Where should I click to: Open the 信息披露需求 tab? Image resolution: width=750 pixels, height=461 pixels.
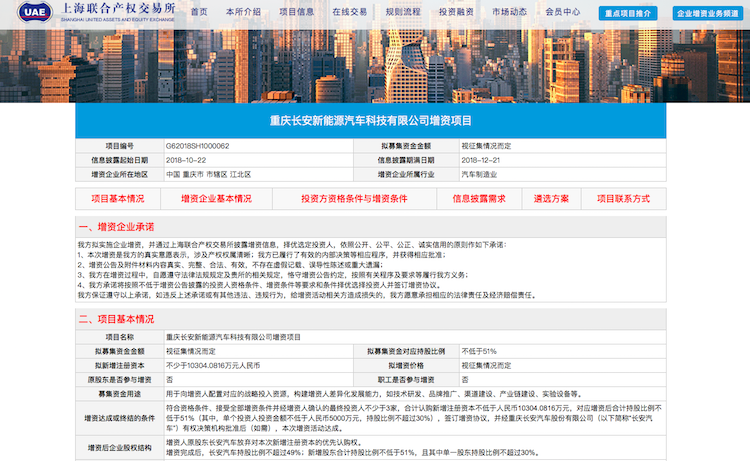[479, 198]
